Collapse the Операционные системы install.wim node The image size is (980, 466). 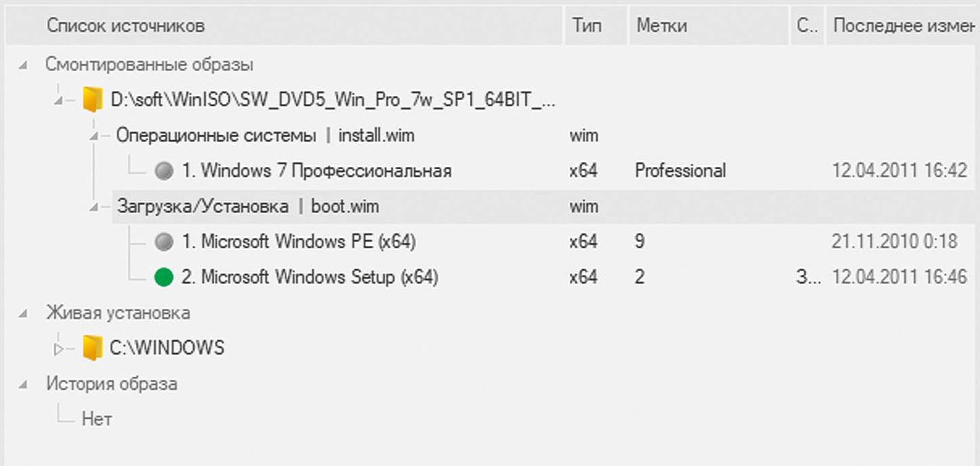(95, 137)
